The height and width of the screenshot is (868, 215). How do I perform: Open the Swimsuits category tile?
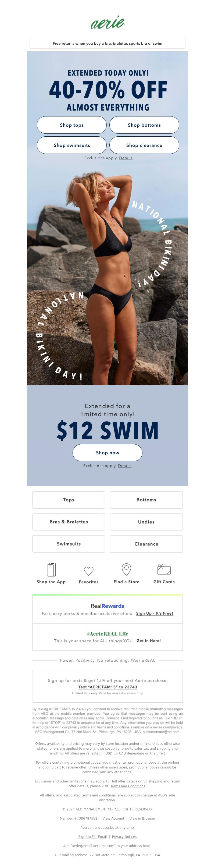coord(69,544)
